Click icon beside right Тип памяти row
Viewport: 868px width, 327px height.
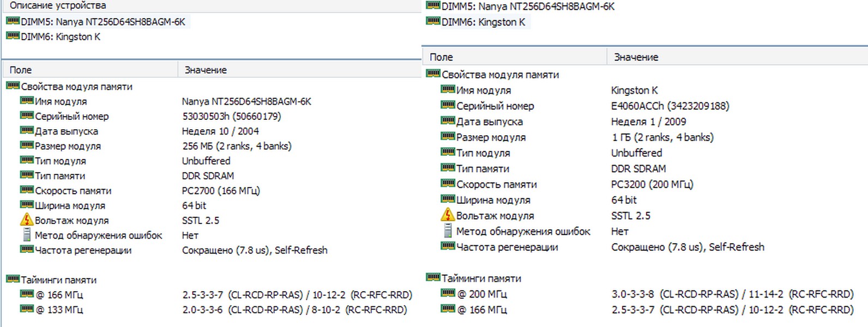[448, 167]
